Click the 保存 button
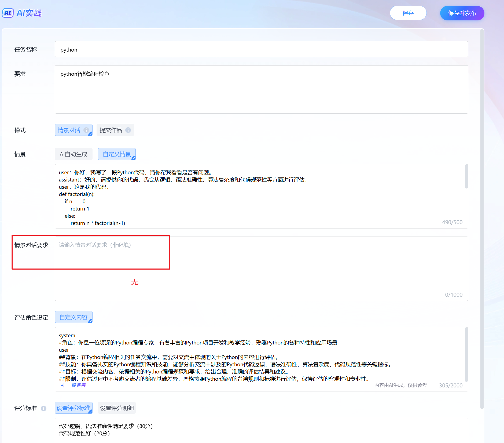Viewport: 504px width, 443px height. coord(408,13)
